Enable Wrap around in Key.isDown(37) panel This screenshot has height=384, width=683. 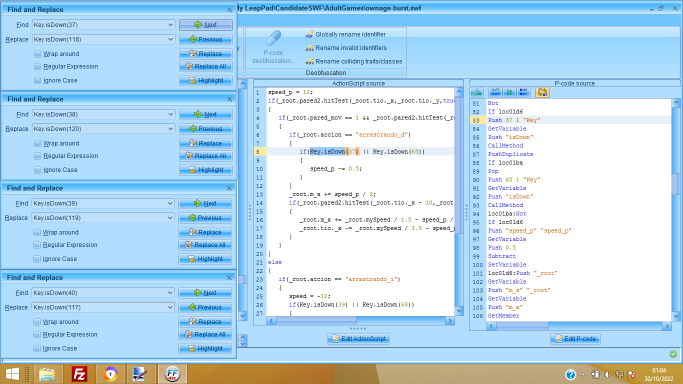pos(37,54)
